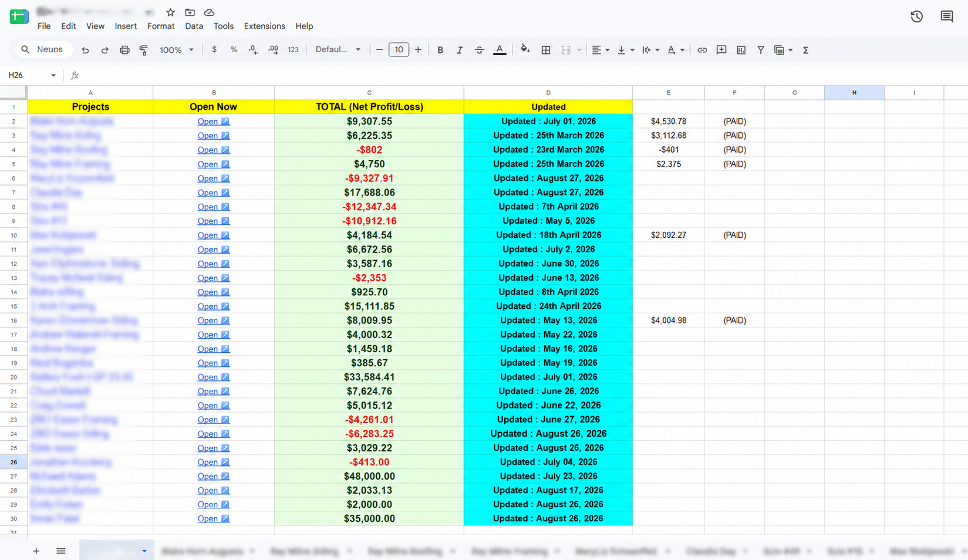The image size is (968, 560).
Task: Open the Extensions menu
Action: (264, 26)
